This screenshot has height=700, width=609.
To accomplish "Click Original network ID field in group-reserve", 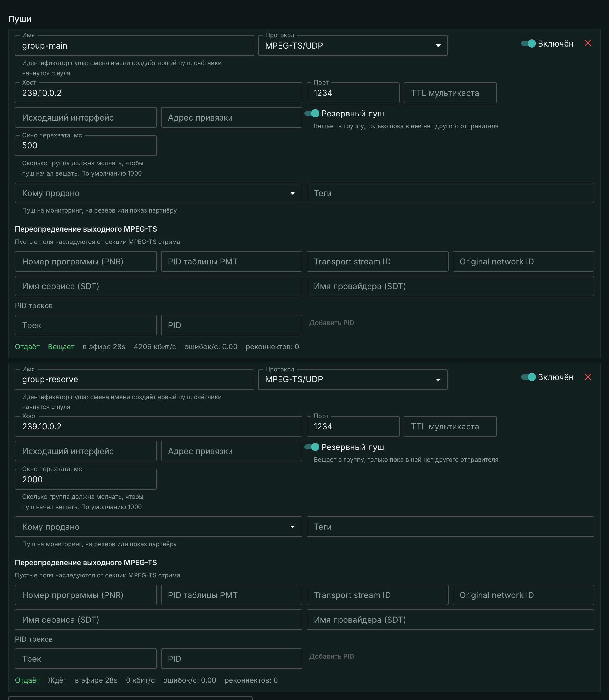I will [523, 595].
